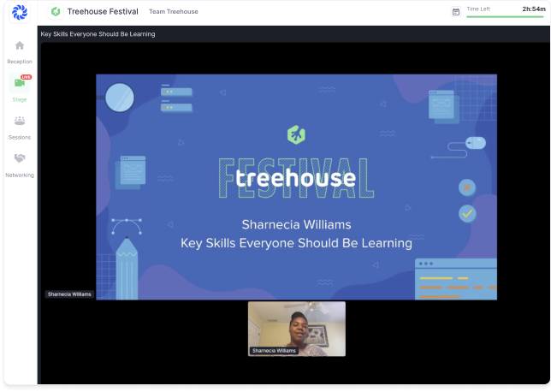Select the Stage camera icon

(x=20, y=83)
